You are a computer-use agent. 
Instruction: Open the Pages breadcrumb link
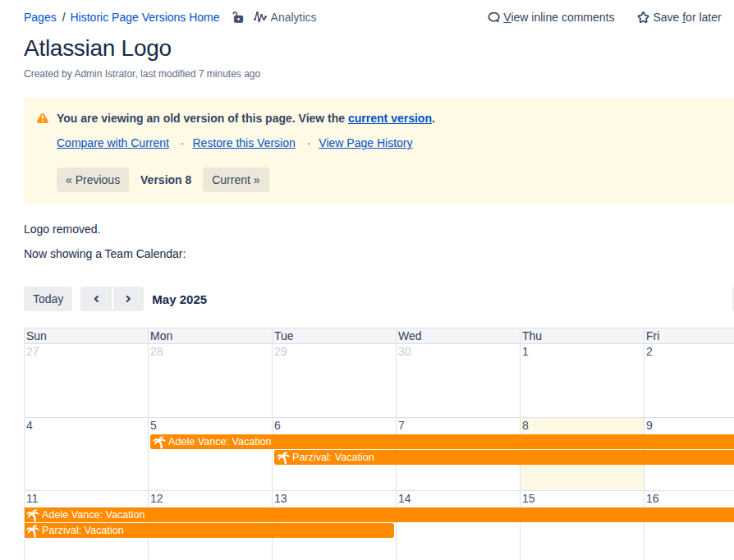(40, 17)
